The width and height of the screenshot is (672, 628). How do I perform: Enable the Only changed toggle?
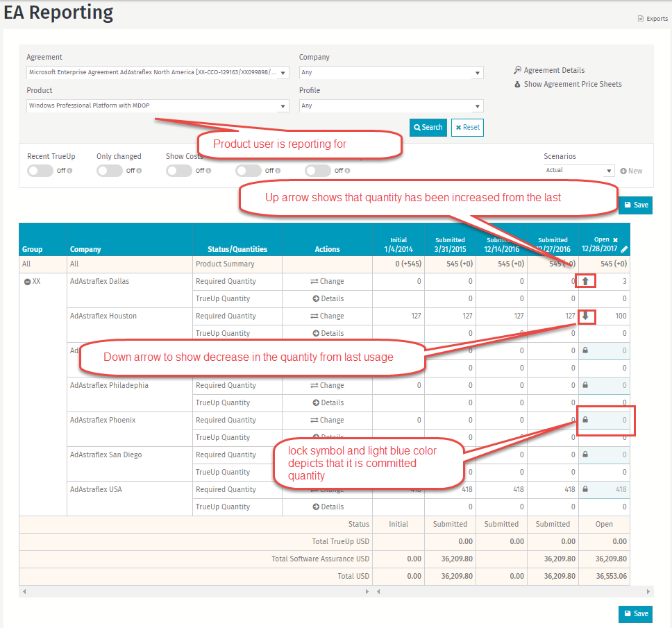[110, 171]
